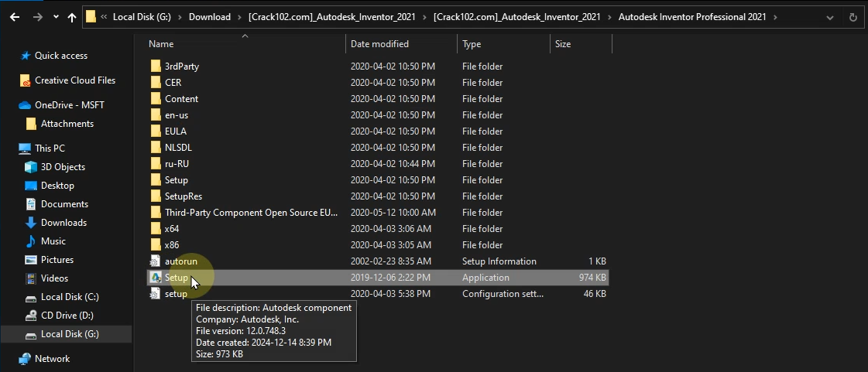Sort files by Size column header
868x372 pixels.
[563, 44]
